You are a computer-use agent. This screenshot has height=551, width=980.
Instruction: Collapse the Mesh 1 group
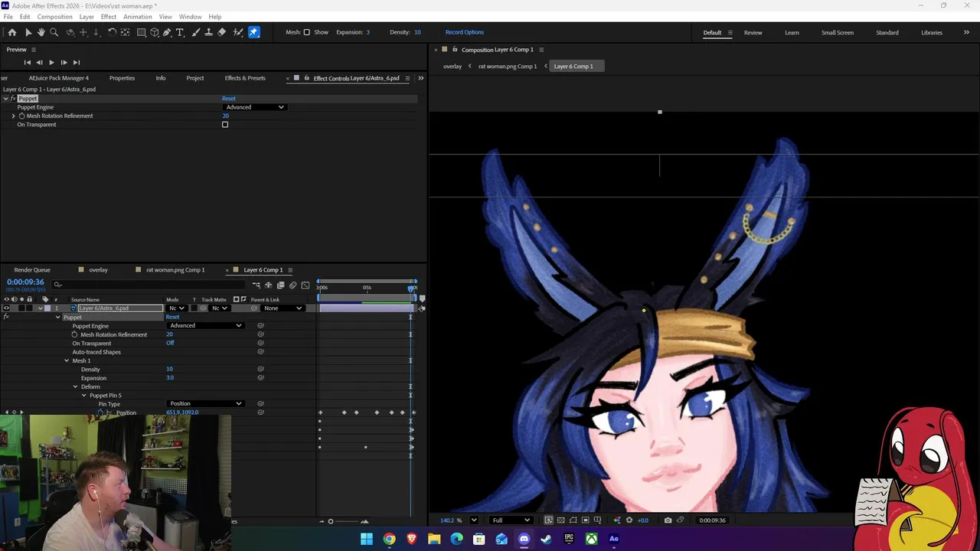click(x=67, y=360)
